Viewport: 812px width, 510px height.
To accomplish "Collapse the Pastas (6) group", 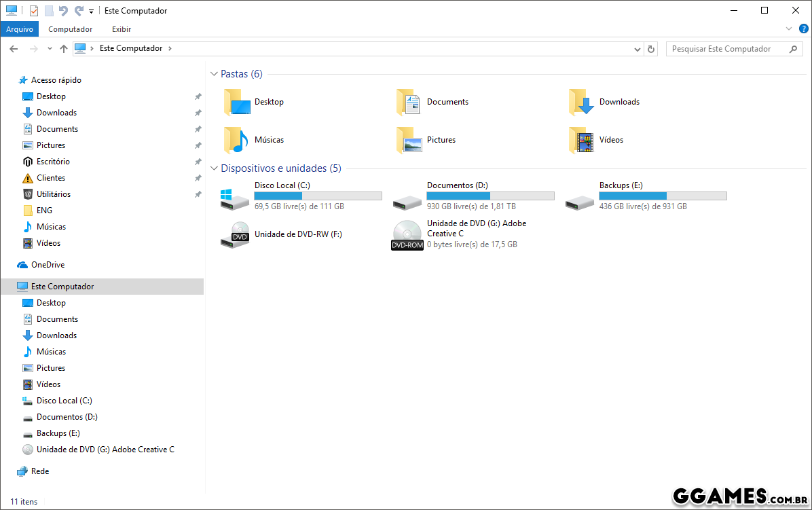I will click(214, 74).
